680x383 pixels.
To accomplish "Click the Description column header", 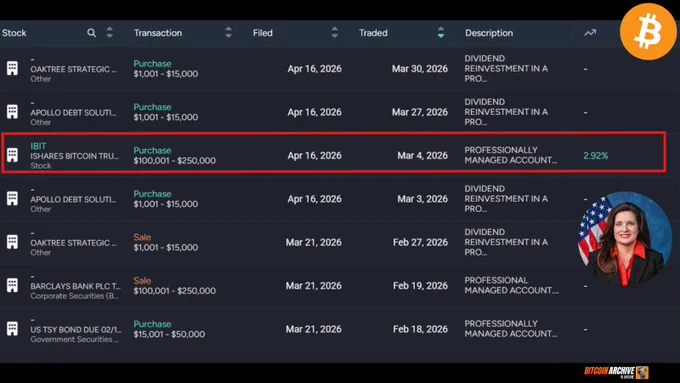I will 489,33.
